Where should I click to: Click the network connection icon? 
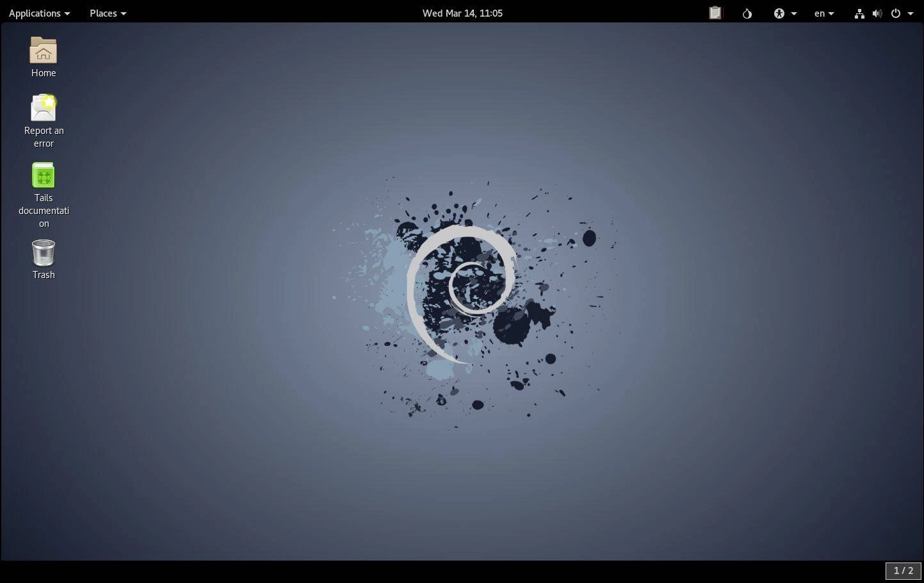tap(859, 13)
